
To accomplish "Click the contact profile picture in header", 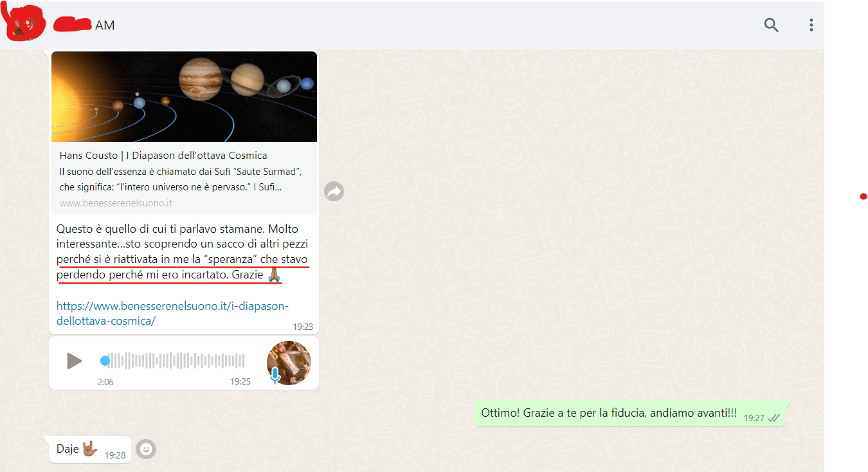I will [x=24, y=24].
